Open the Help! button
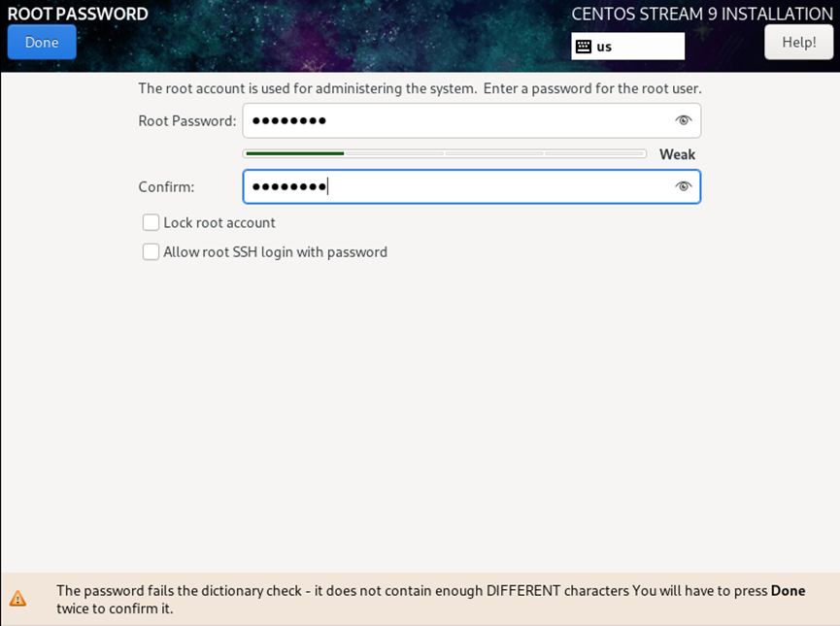The width and height of the screenshot is (840, 626). (799, 43)
